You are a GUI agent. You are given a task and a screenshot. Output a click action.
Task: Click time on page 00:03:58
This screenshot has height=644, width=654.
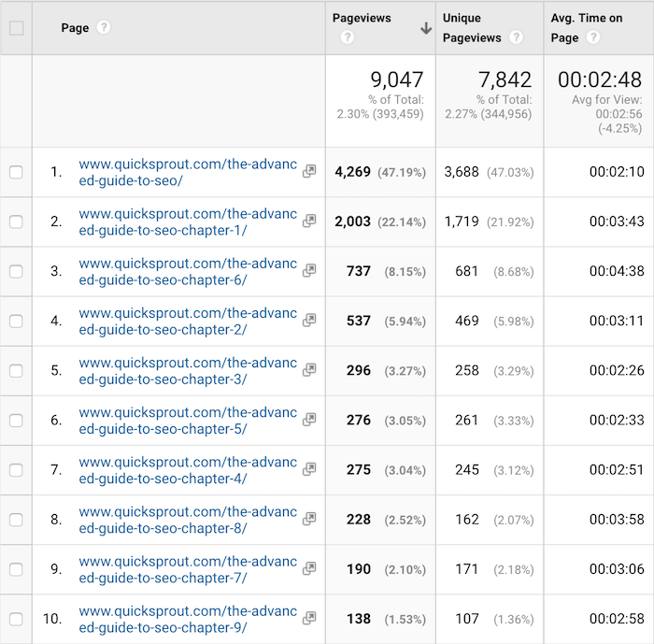(617, 519)
